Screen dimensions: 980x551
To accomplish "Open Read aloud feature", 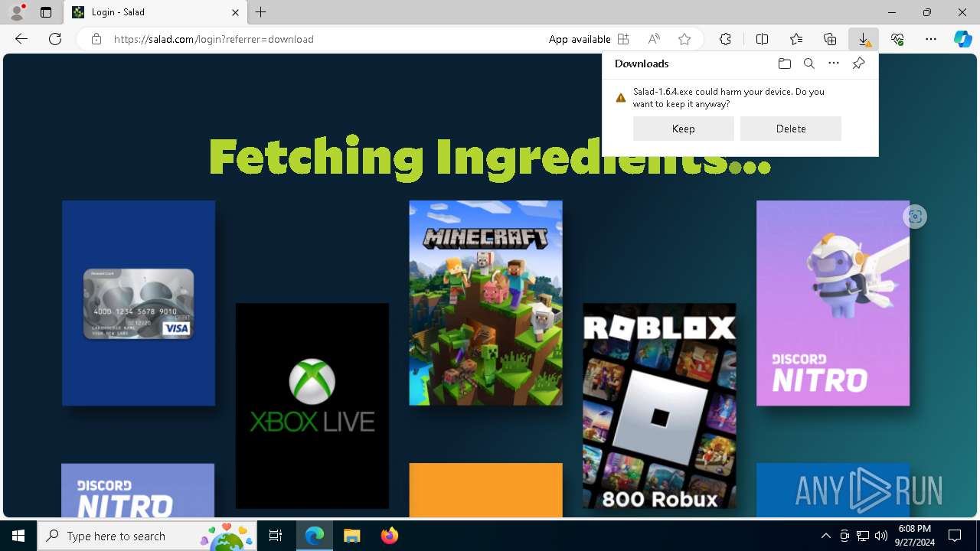I will (x=654, y=39).
